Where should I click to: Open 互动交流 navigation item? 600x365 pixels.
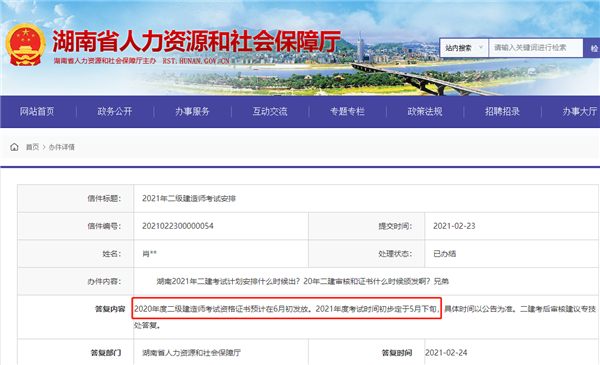pos(270,111)
